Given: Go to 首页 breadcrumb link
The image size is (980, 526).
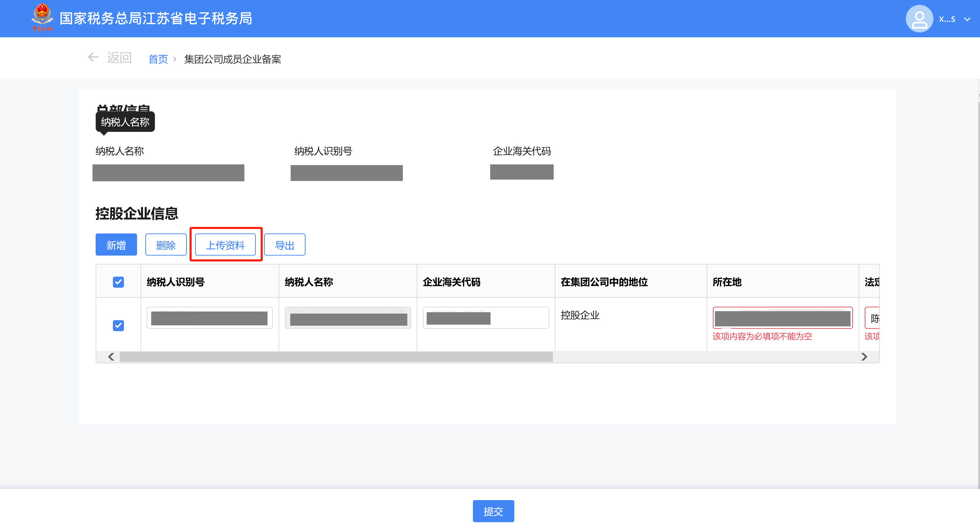Looking at the screenshot, I should point(158,59).
